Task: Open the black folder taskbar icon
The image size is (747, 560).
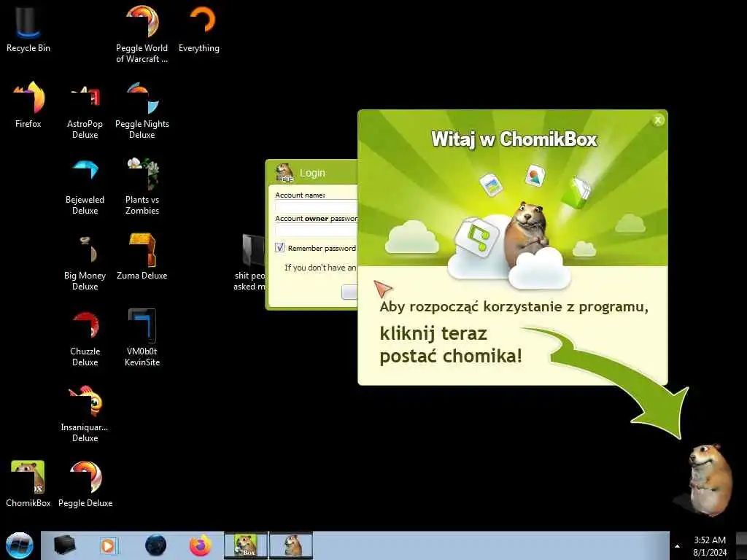Action: tap(64, 545)
